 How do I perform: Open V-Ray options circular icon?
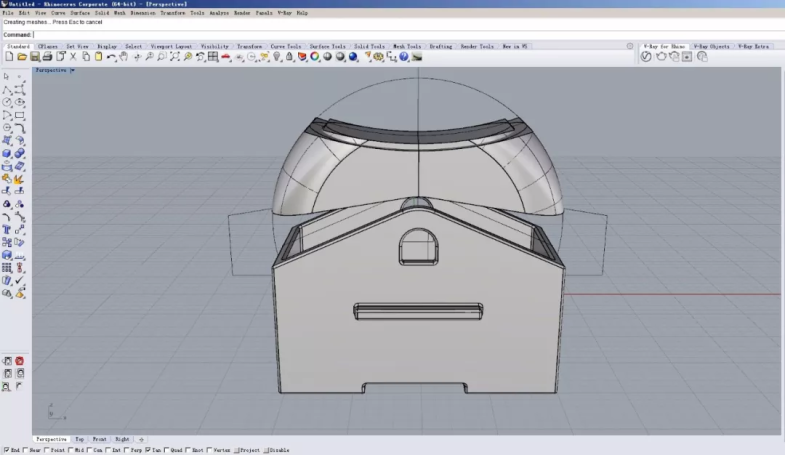click(x=646, y=57)
